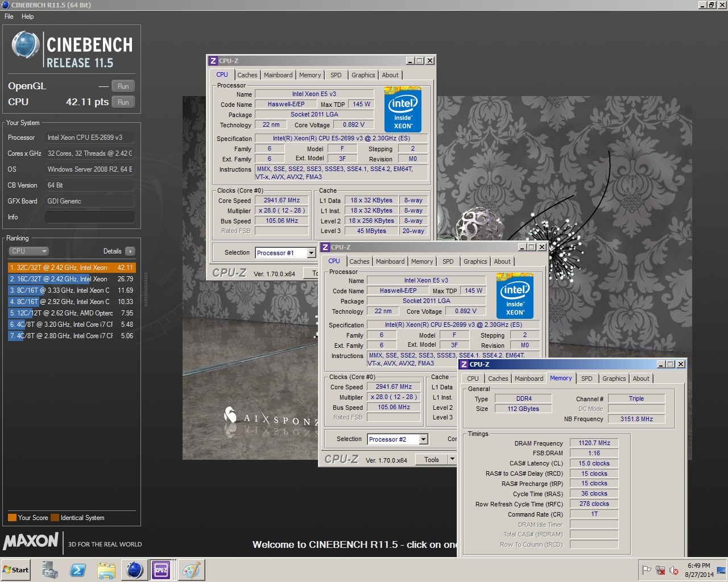Expand the Tools dropdown arrow in CPU-Z
Screen dimensions: 728x582
point(452,460)
